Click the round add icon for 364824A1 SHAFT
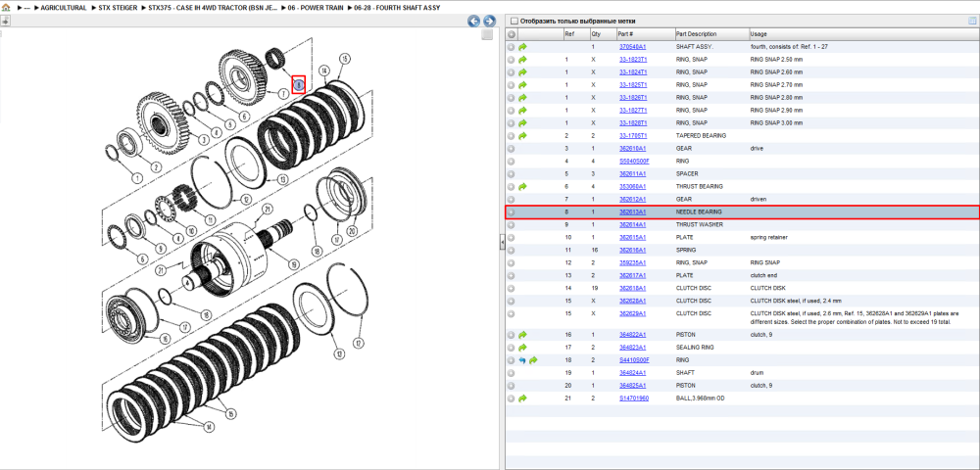Image resolution: width=980 pixels, height=470 pixels. pos(512,373)
